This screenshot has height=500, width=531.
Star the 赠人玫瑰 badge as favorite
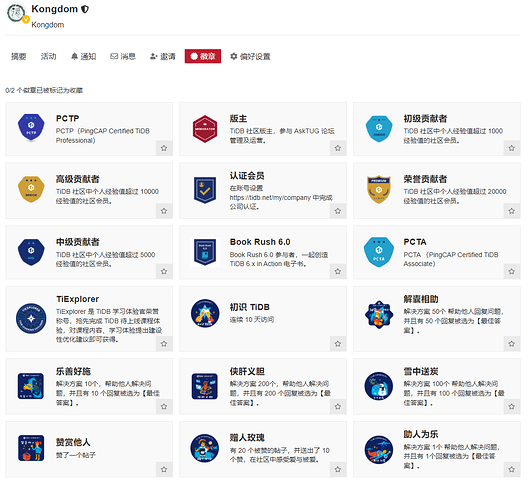[x=338, y=469]
